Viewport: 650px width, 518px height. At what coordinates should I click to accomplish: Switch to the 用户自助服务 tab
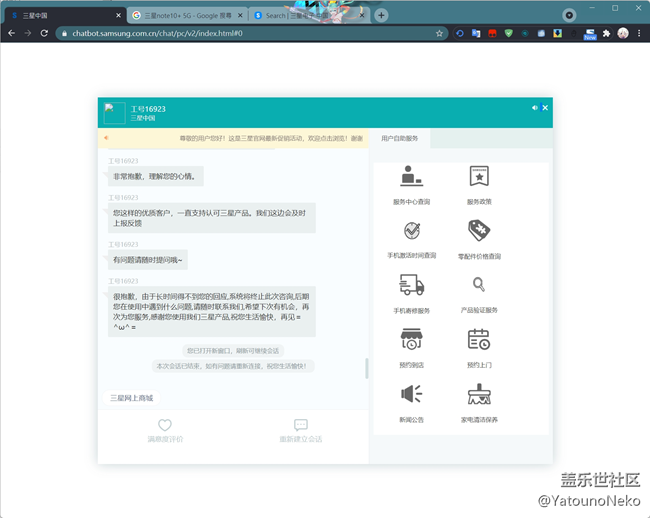point(400,138)
